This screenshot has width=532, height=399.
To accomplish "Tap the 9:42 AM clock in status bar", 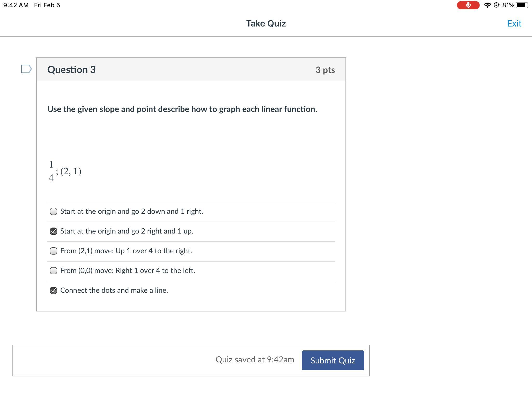I will click(x=16, y=5).
